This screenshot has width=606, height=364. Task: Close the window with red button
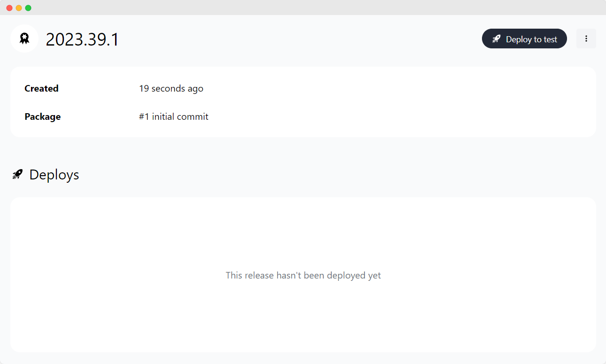(x=9, y=8)
